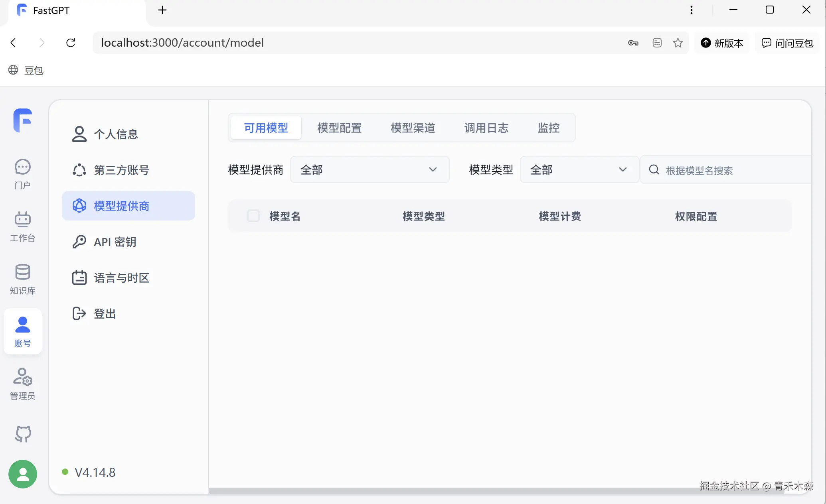The height and width of the screenshot is (504, 826).
Task: Switch to the 模型配置 tab
Action: (339, 128)
